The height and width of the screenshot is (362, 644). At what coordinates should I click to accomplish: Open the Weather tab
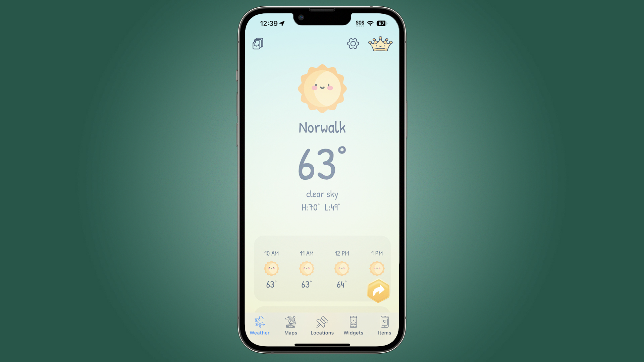click(259, 325)
